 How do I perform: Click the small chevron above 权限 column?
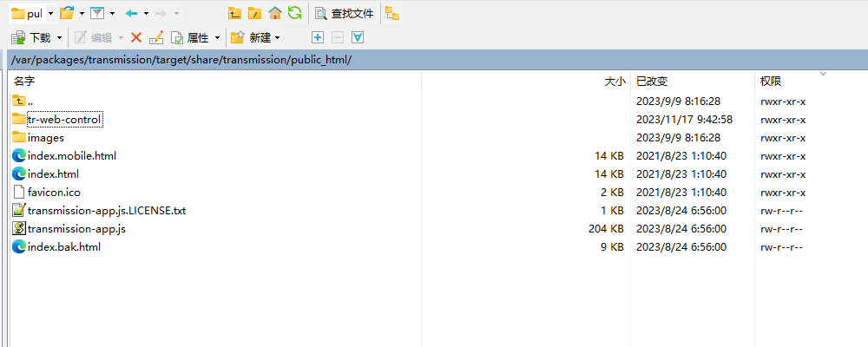(823, 74)
